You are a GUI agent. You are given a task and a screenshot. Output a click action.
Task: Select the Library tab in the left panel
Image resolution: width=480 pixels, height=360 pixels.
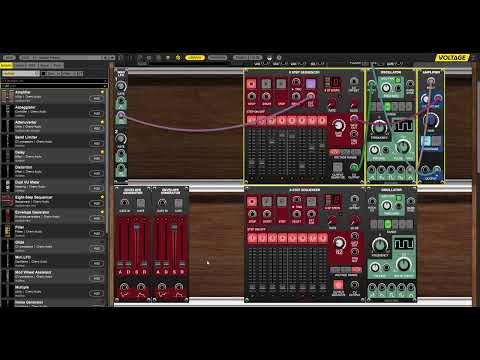6,65
